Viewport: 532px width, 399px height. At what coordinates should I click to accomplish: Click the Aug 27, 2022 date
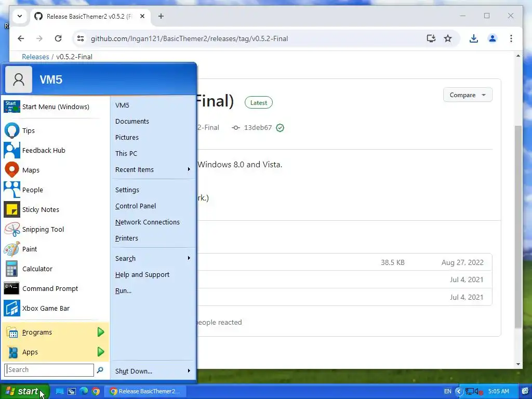pos(462,262)
